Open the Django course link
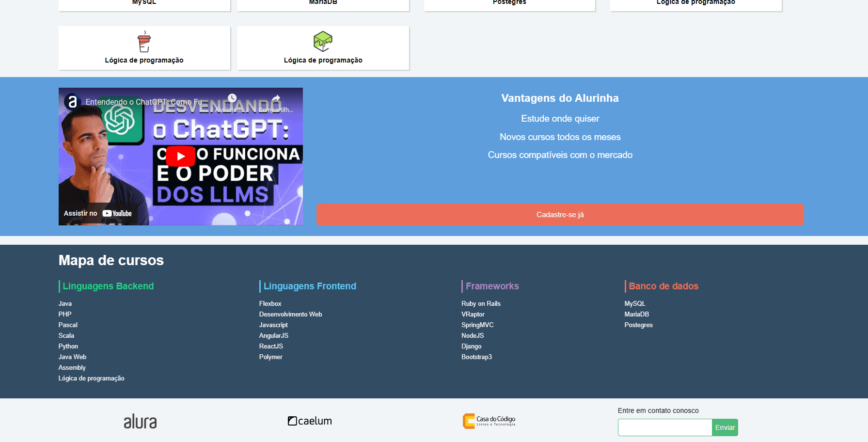The height and width of the screenshot is (442, 868). pos(472,346)
